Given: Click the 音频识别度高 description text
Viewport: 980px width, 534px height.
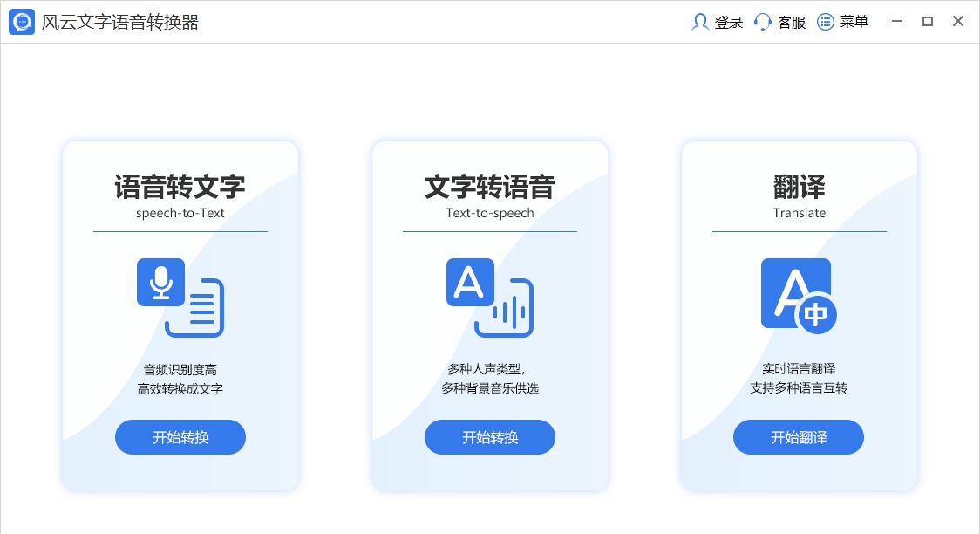Looking at the screenshot, I should click(180, 370).
